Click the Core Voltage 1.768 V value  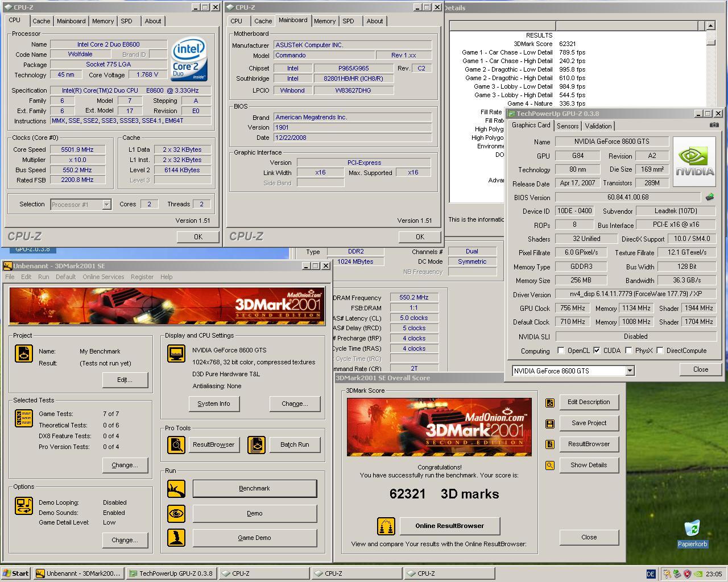coord(147,74)
